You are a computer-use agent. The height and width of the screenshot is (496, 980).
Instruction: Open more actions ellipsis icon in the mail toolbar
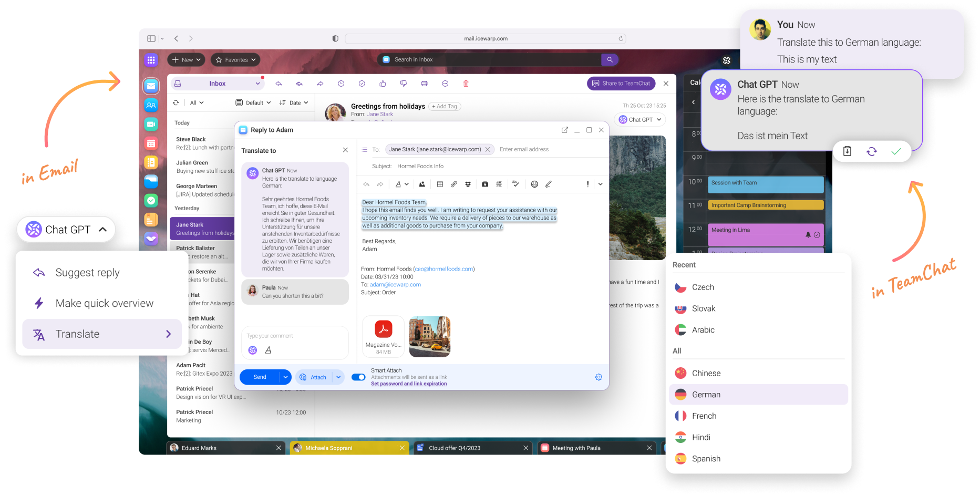pos(445,84)
